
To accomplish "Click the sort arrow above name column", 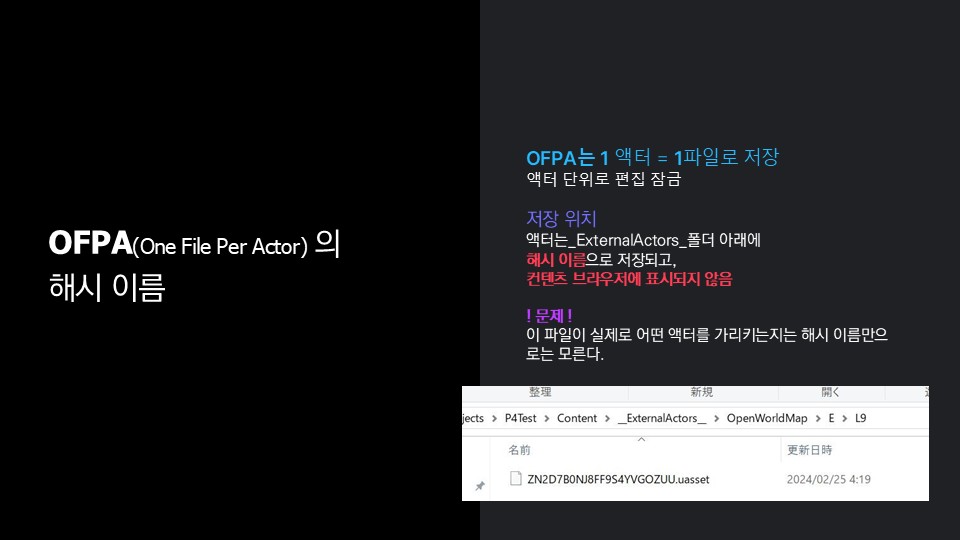I will [641, 440].
